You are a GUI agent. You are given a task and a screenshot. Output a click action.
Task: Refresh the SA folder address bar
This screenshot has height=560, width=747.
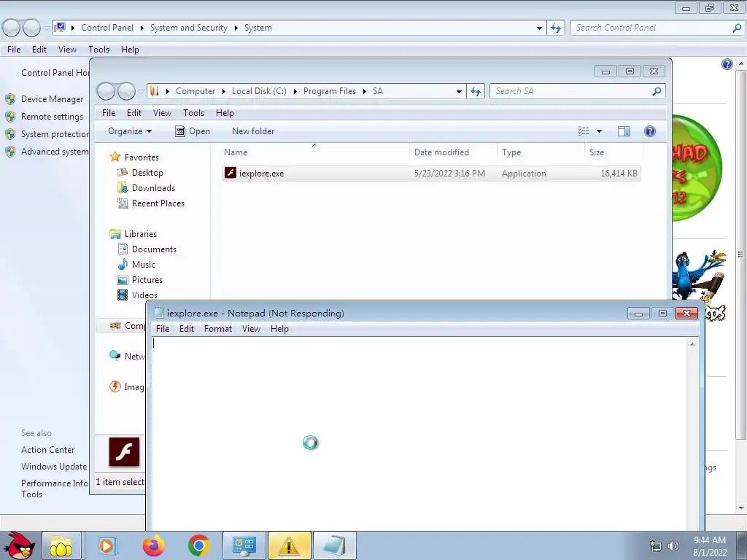[x=476, y=91]
